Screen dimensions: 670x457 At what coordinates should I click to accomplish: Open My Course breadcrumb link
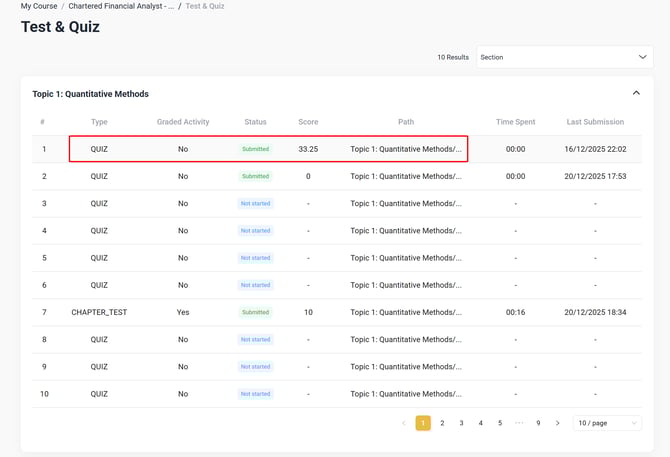(x=39, y=6)
